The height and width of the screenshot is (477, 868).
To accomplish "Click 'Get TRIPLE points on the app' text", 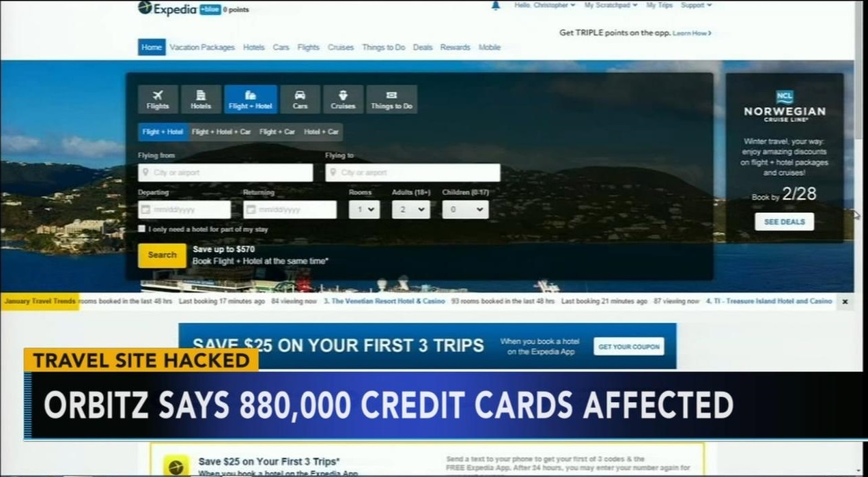I will point(614,33).
